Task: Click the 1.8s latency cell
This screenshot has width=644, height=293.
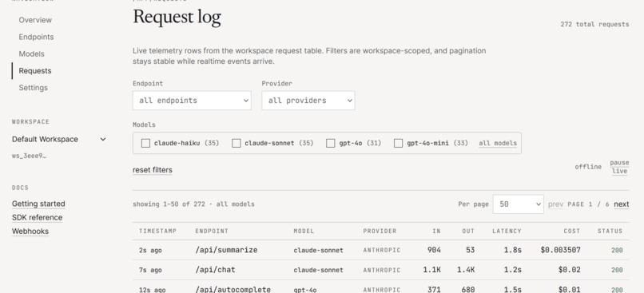Action: pos(513,250)
